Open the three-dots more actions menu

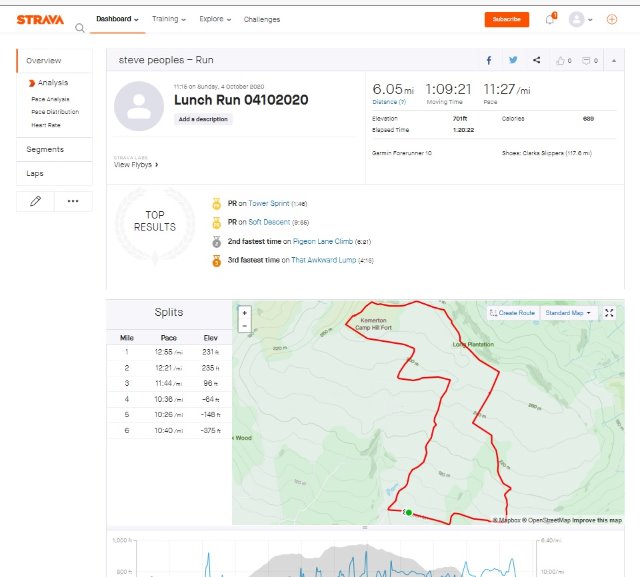[x=73, y=200]
